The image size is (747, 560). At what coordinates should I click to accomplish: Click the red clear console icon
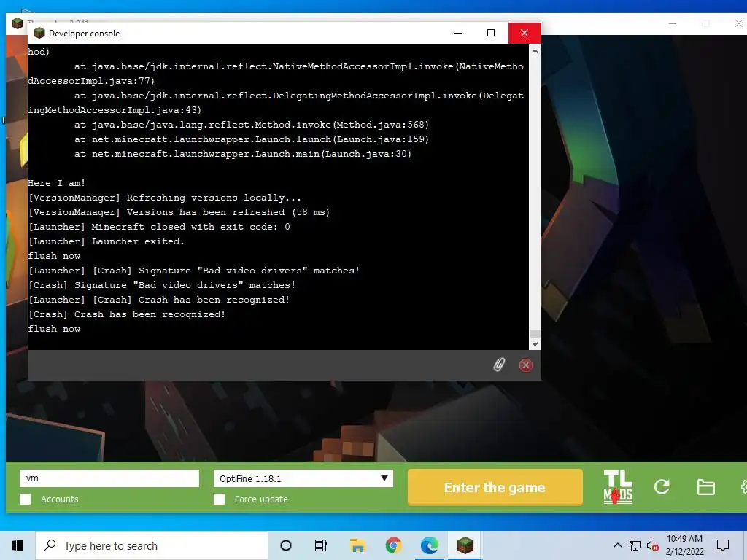coord(525,365)
